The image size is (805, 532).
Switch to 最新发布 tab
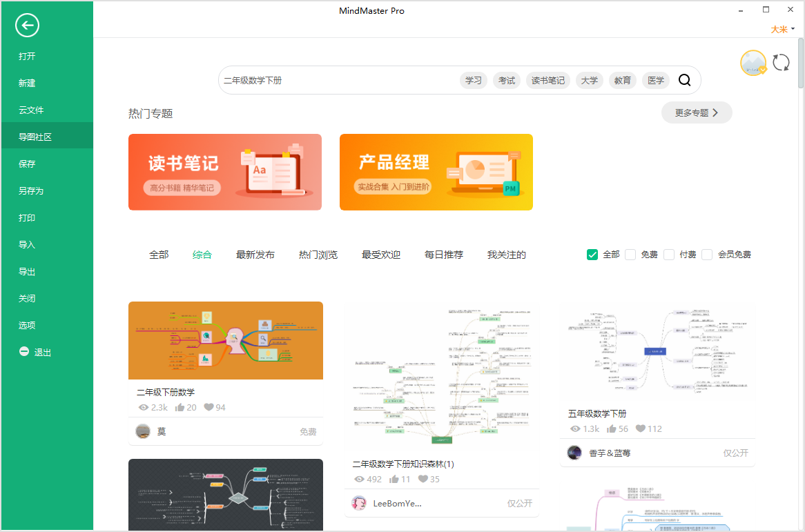click(x=255, y=255)
